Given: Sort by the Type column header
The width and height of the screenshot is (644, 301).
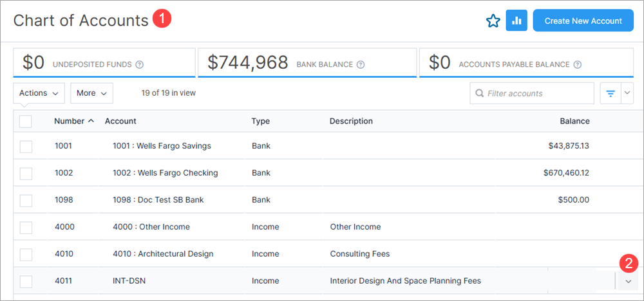Looking at the screenshot, I should coord(260,121).
